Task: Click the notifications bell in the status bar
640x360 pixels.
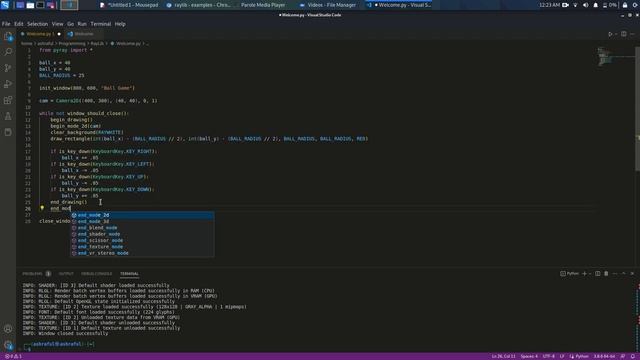Action: (x=633, y=356)
